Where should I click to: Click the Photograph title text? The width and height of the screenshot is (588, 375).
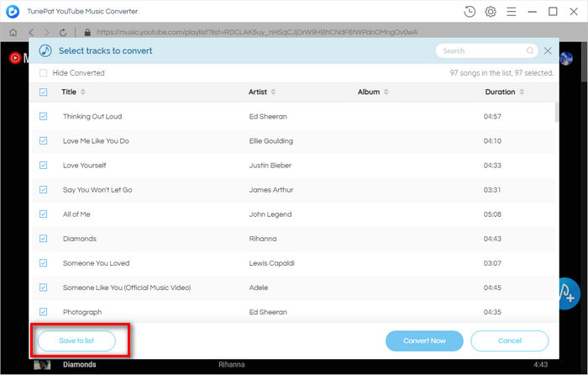click(82, 312)
